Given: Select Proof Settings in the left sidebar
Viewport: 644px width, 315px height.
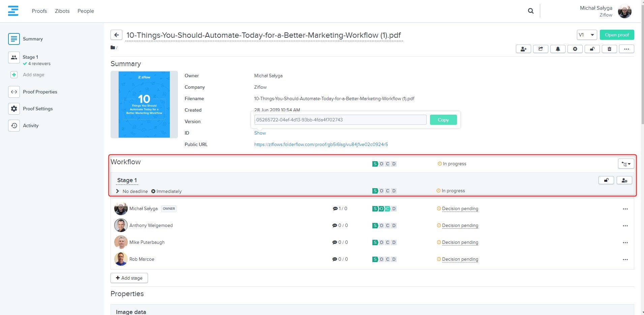Looking at the screenshot, I should [x=38, y=109].
